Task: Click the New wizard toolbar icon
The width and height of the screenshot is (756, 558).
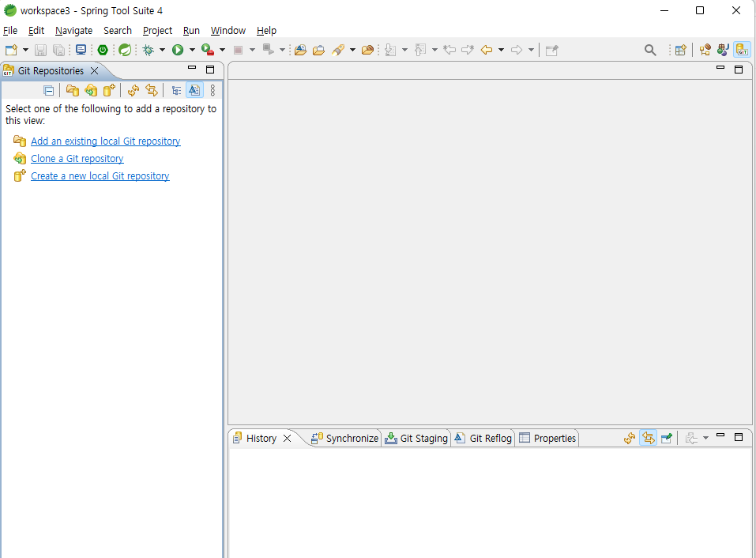Action: (11, 50)
